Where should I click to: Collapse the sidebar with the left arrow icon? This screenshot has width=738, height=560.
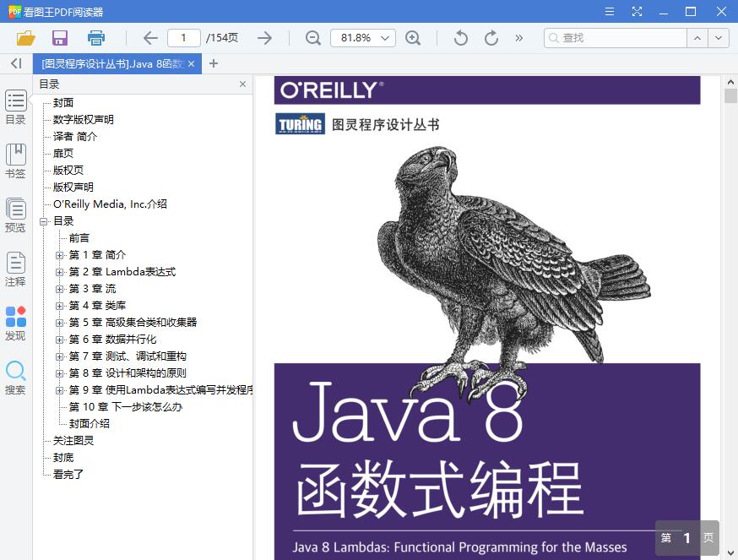(x=16, y=63)
